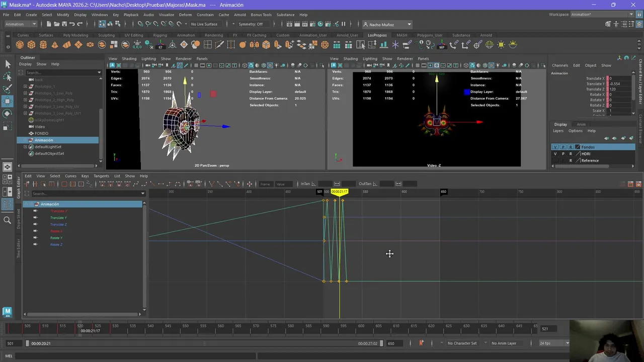Click the MP shelf icon
Viewport: 644px width, 362px height.
[442, 45]
